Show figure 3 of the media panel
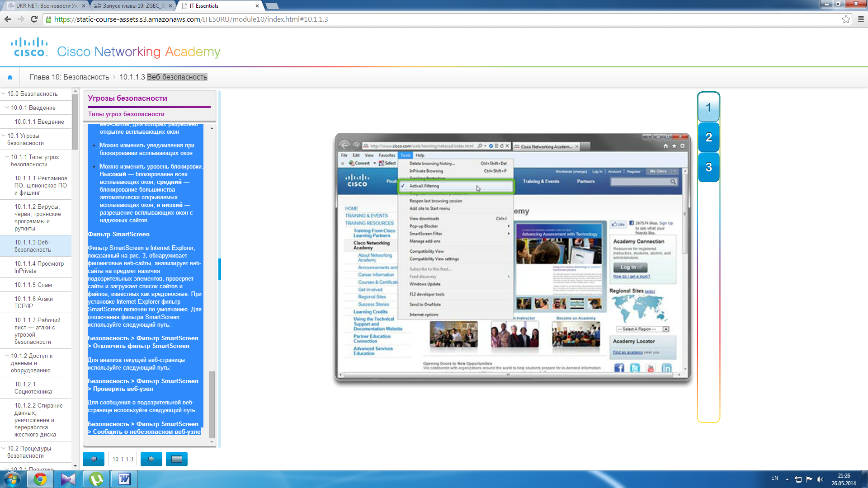The height and width of the screenshot is (488, 868). pyautogui.click(x=708, y=167)
